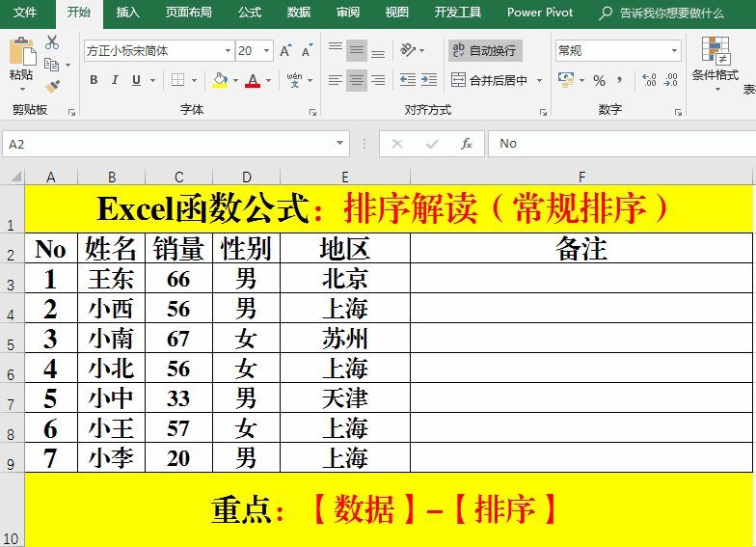Click 合并后居中 merge and center button
The height and width of the screenshot is (547, 756).
click(x=489, y=80)
